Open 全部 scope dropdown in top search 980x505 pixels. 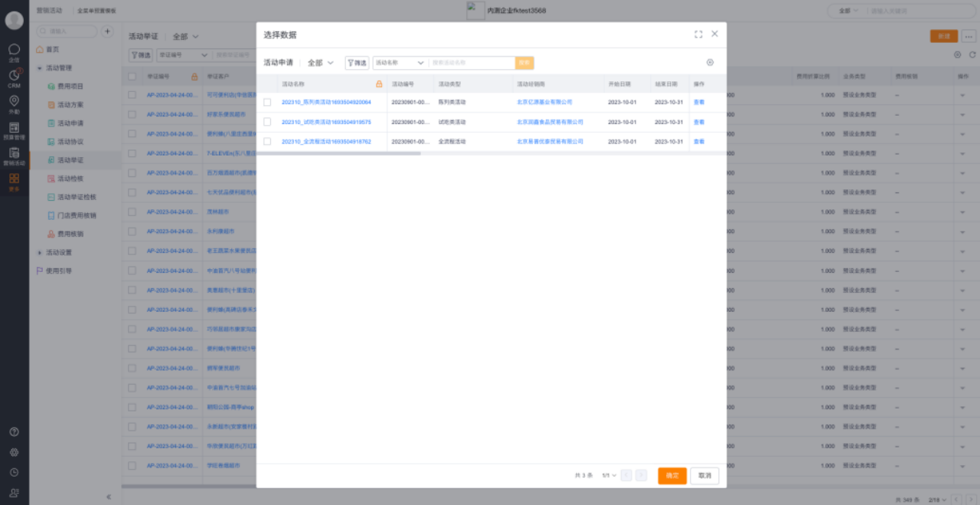tap(848, 11)
